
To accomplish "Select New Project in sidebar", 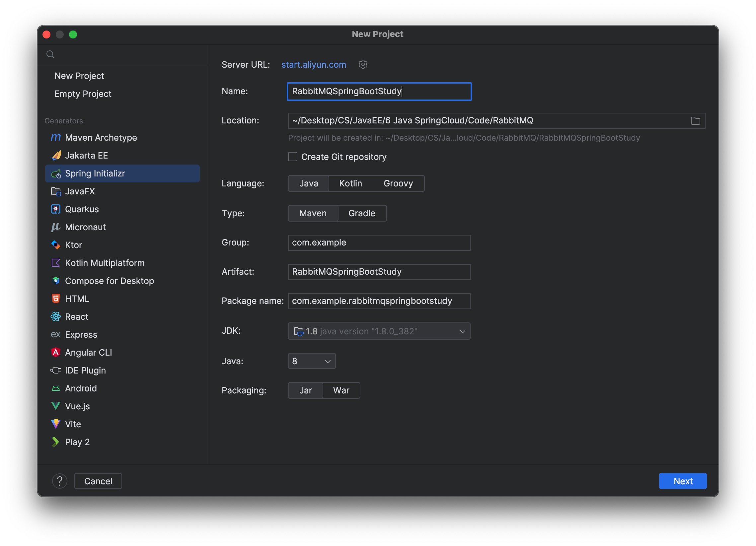I will click(79, 76).
